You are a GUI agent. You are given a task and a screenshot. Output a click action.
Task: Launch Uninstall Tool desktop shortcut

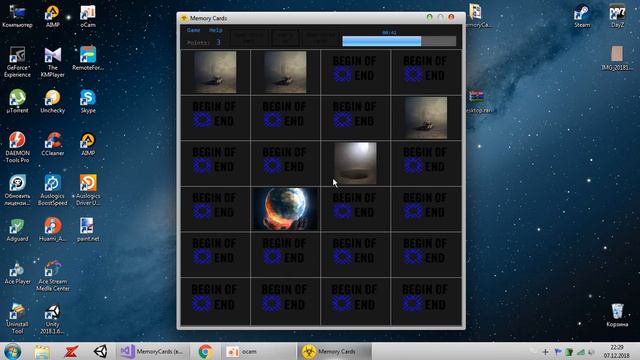click(x=17, y=319)
